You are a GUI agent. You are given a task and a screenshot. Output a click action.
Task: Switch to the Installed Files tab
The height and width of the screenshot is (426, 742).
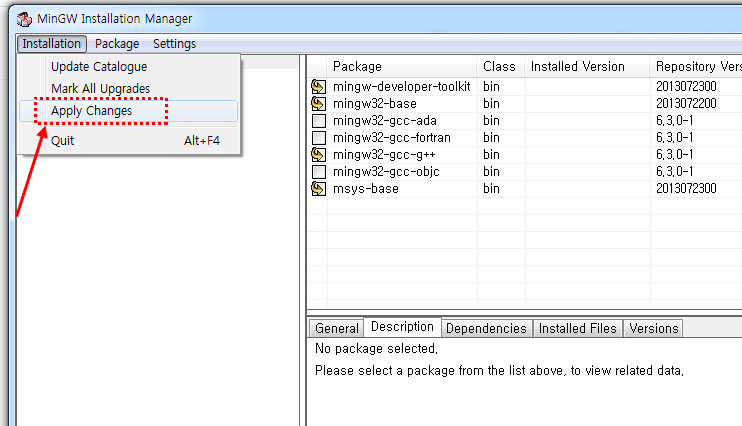point(577,328)
